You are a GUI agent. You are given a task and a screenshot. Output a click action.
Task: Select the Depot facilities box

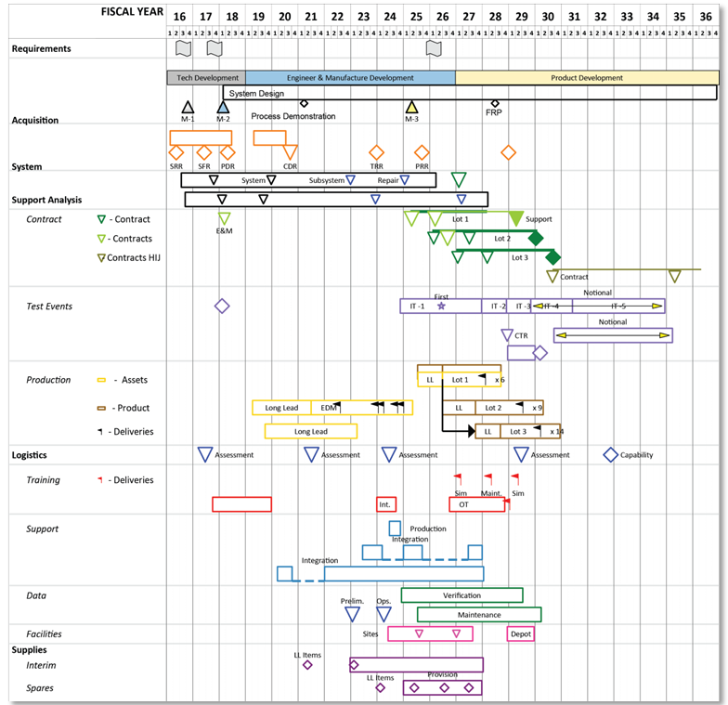click(x=520, y=633)
